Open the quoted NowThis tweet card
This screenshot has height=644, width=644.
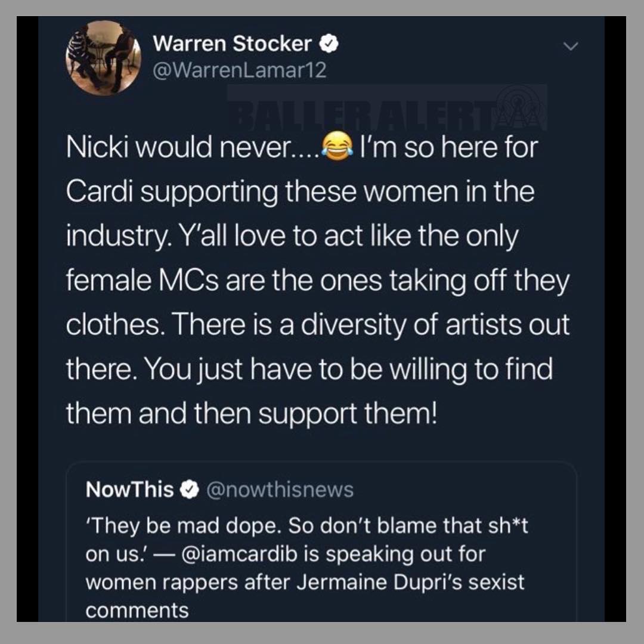point(321,541)
